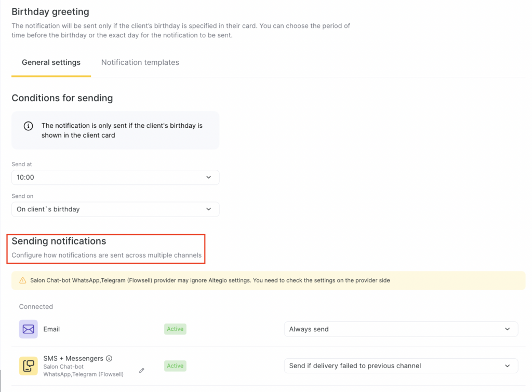
Task: Click the info icon in the conditions notice
Action: (x=29, y=126)
